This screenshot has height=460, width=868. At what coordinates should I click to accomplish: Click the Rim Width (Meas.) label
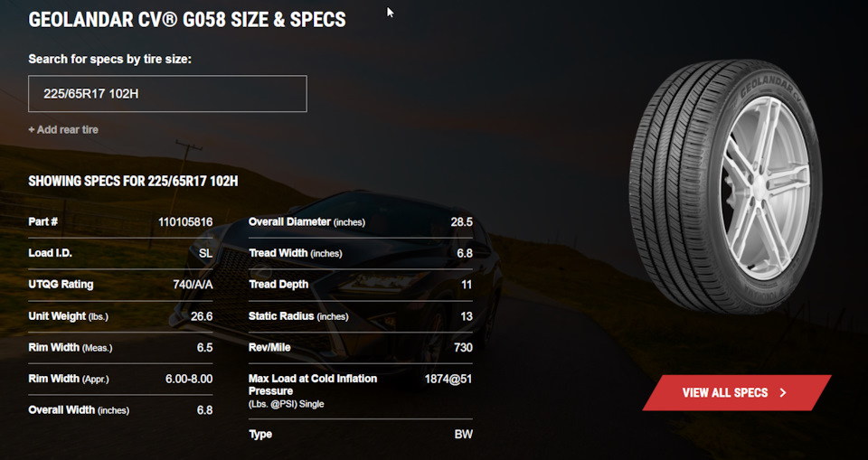pos(71,348)
